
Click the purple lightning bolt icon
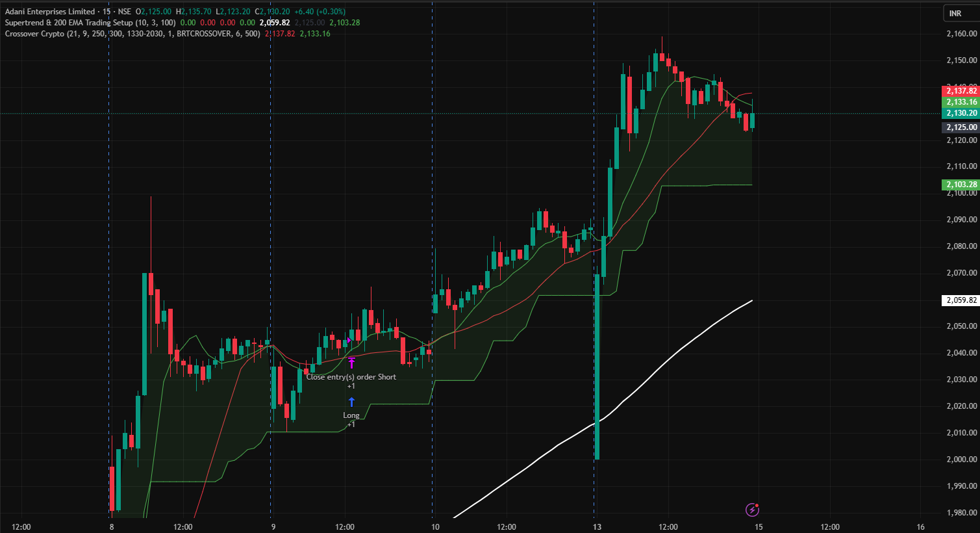(x=752, y=510)
